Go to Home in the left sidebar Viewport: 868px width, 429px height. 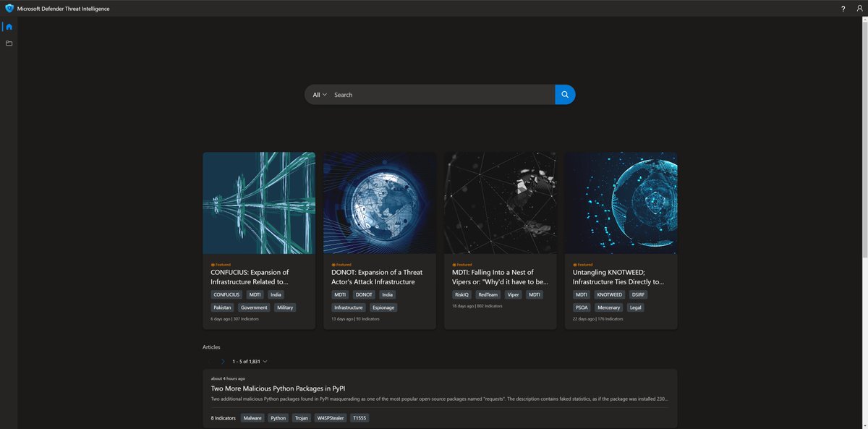(x=9, y=27)
